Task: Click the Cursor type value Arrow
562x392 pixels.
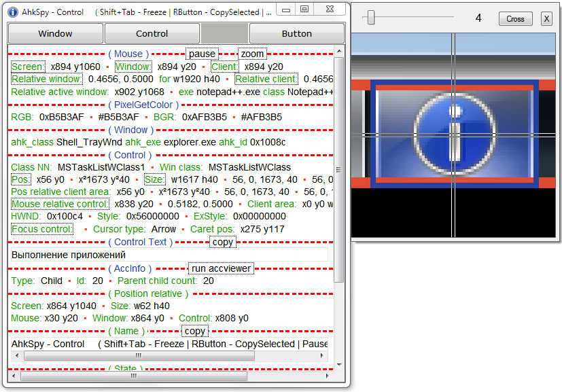Action: pyautogui.click(x=164, y=229)
